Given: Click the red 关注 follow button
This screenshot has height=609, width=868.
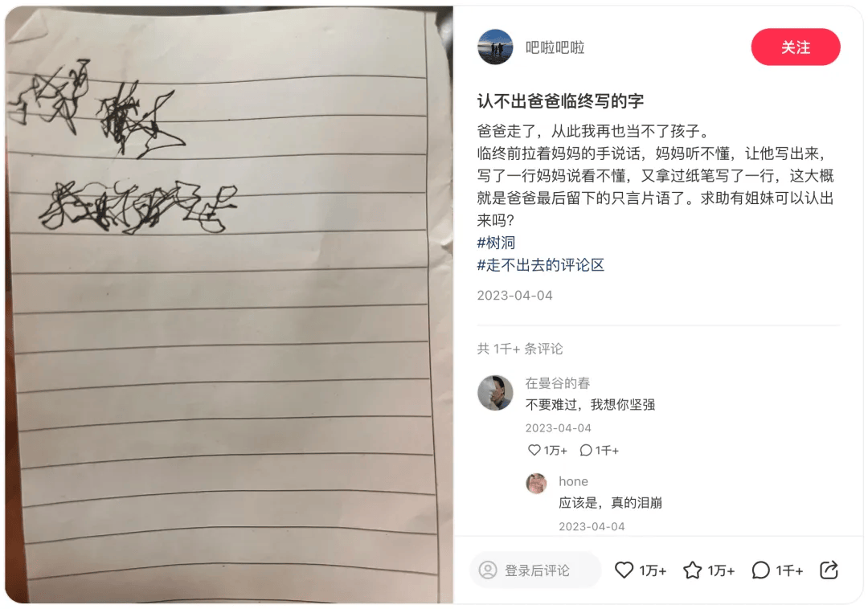Looking at the screenshot, I should (795, 47).
